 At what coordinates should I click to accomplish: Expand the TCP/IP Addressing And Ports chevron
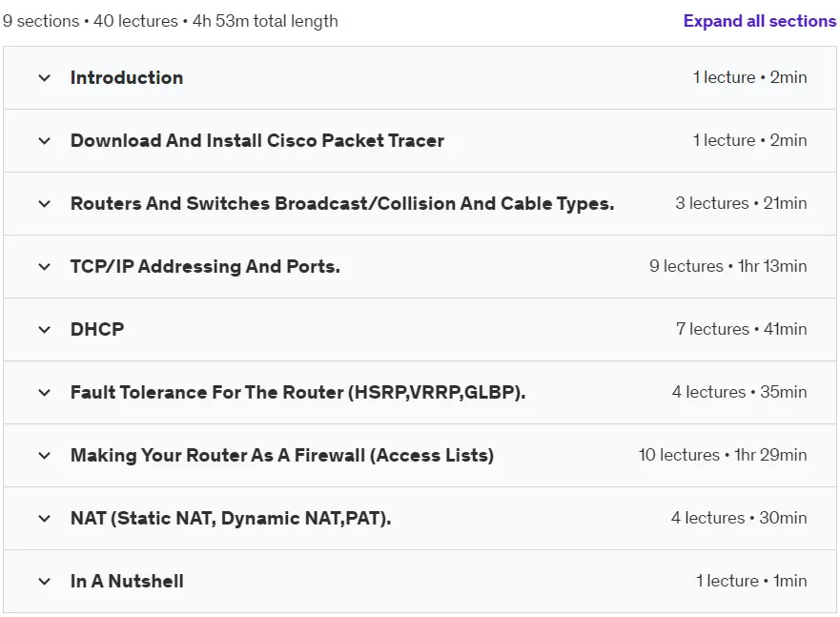point(45,267)
